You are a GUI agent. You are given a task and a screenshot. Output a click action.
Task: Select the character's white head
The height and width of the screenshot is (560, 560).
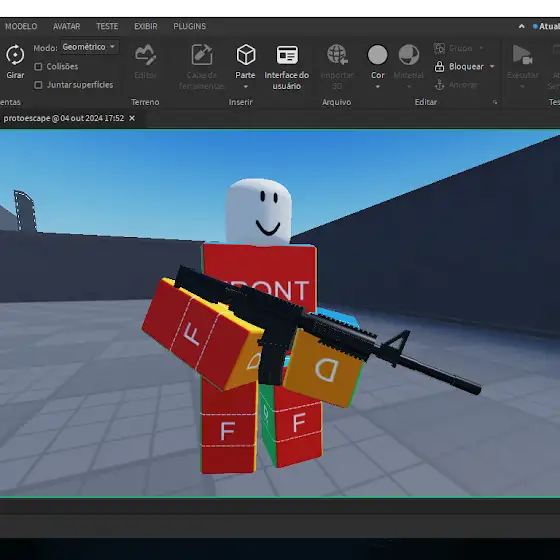click(x=259, y=211)
